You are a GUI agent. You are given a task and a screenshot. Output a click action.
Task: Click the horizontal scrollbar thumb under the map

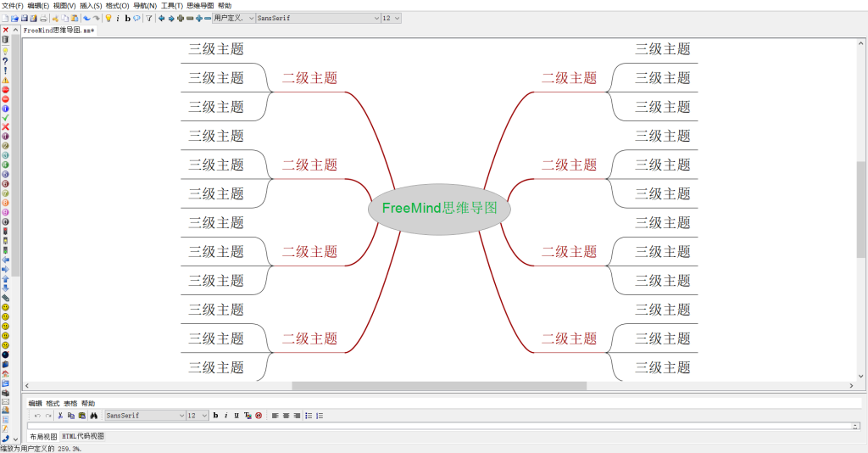coord(439,385)
